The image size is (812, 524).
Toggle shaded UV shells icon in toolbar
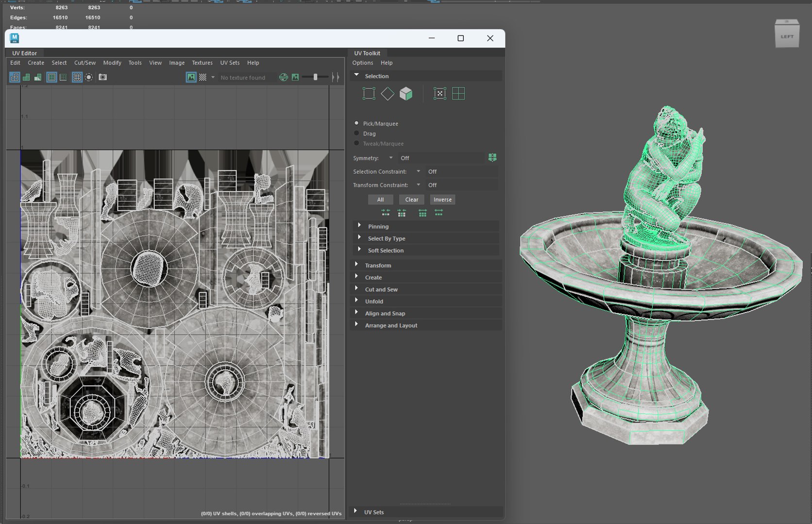(26, 77)
